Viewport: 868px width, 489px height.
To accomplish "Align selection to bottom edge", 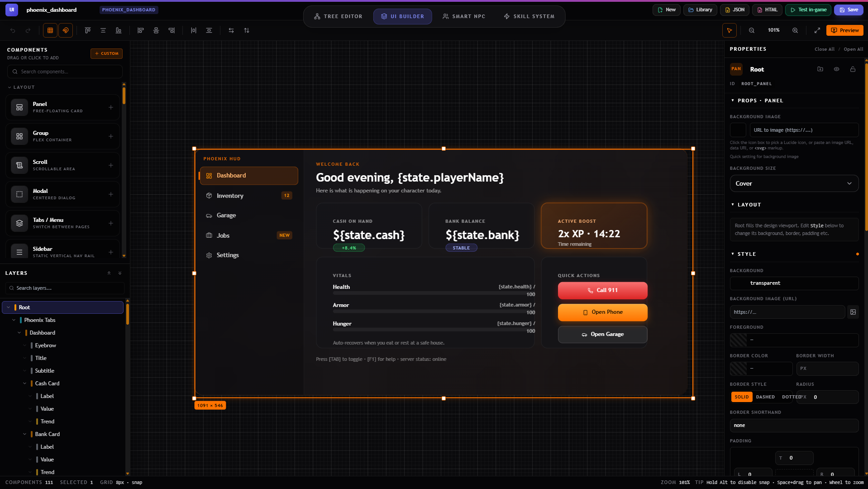I will pos(119,30).
